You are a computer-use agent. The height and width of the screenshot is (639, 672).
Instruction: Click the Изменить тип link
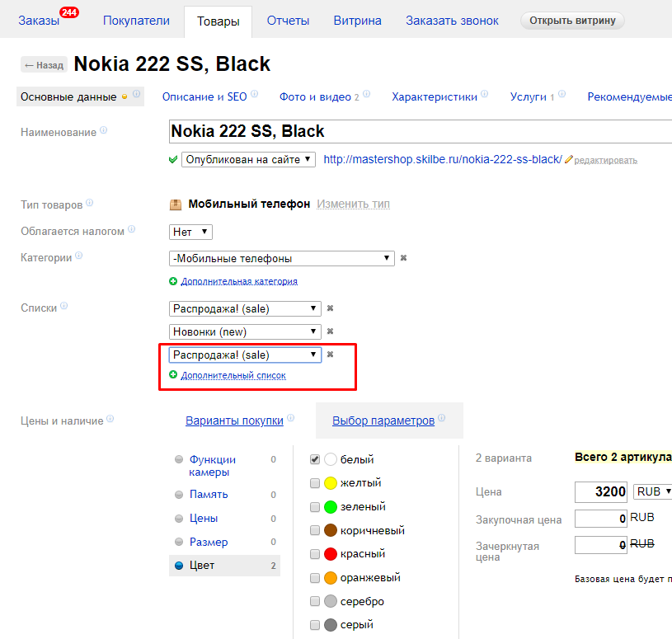click(353, 204)
